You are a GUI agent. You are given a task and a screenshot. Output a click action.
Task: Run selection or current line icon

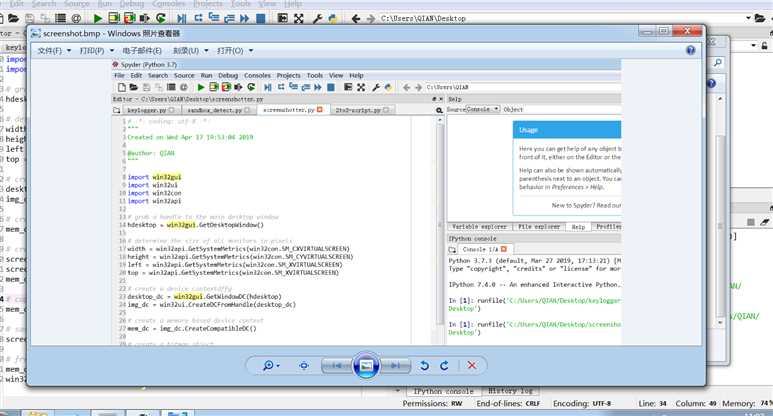tap(144, 18)
